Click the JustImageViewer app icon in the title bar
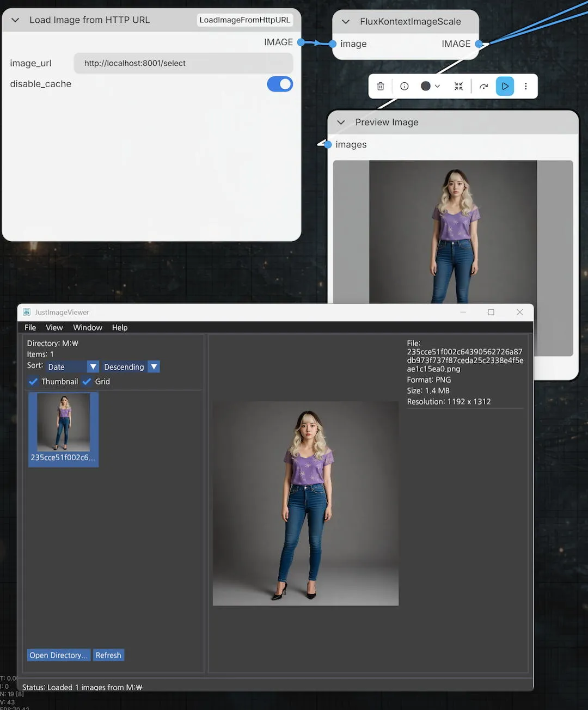The height and width of the screenshot is (710, 588). (x=27, y=312)
